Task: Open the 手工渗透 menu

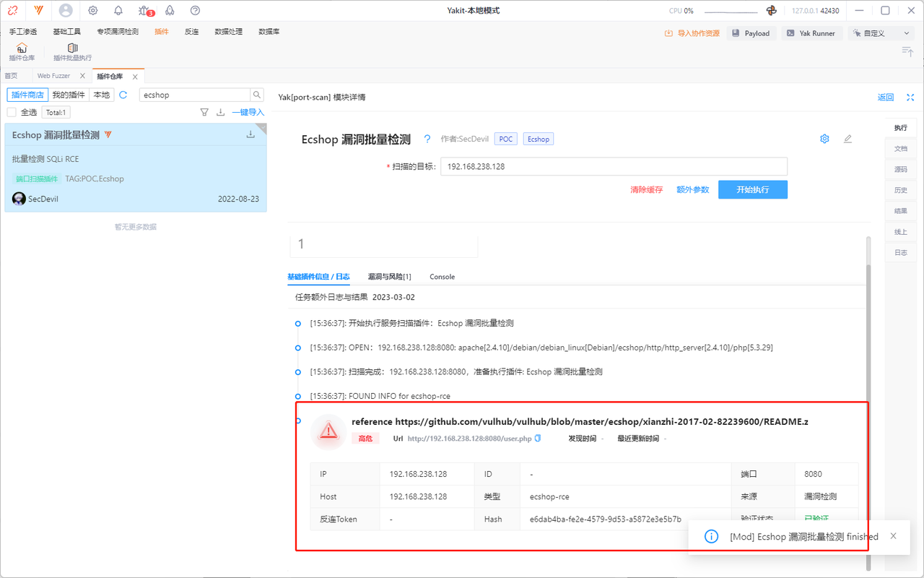Action: pos(23,32)
